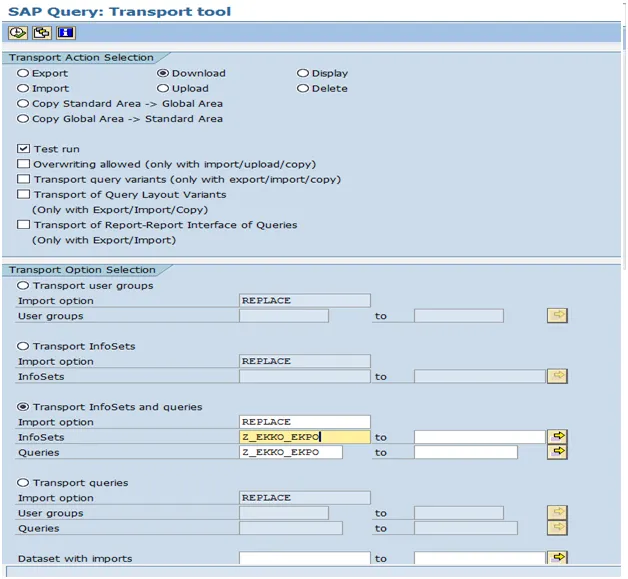Select Transport queries option
628x579 pixels.
(x=23, y=482)
